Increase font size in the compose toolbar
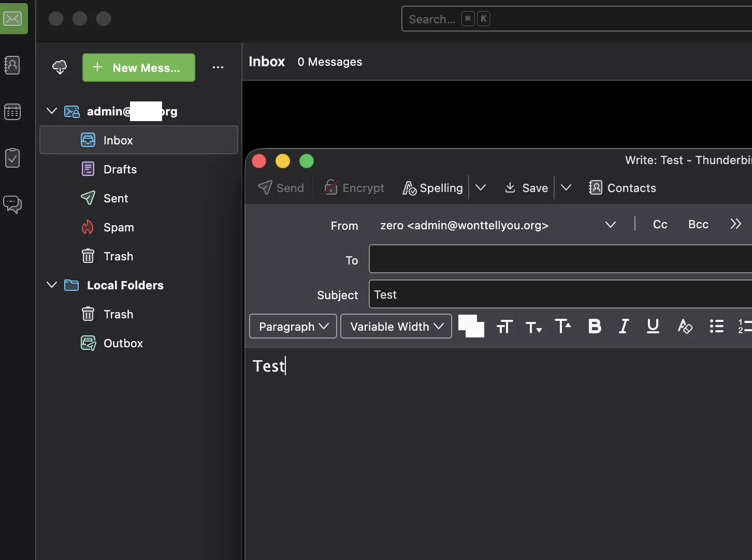Screen dimensions: 752x560 563,326
